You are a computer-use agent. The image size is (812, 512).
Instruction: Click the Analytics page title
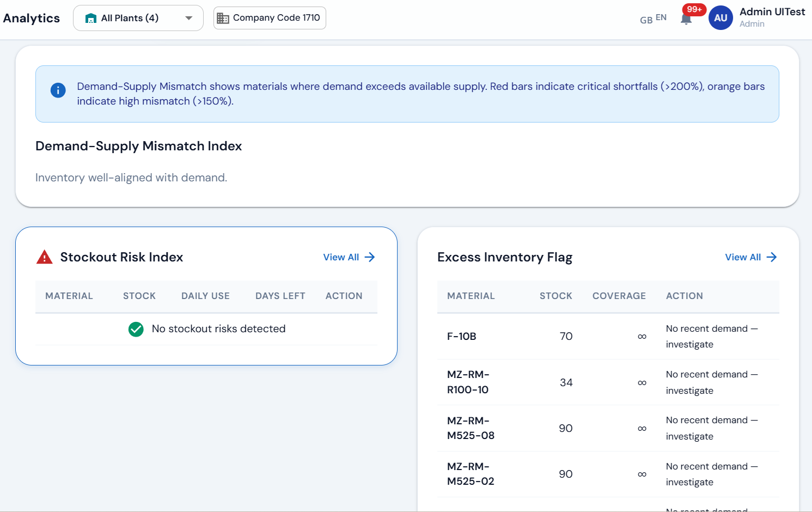click(32, 18)
